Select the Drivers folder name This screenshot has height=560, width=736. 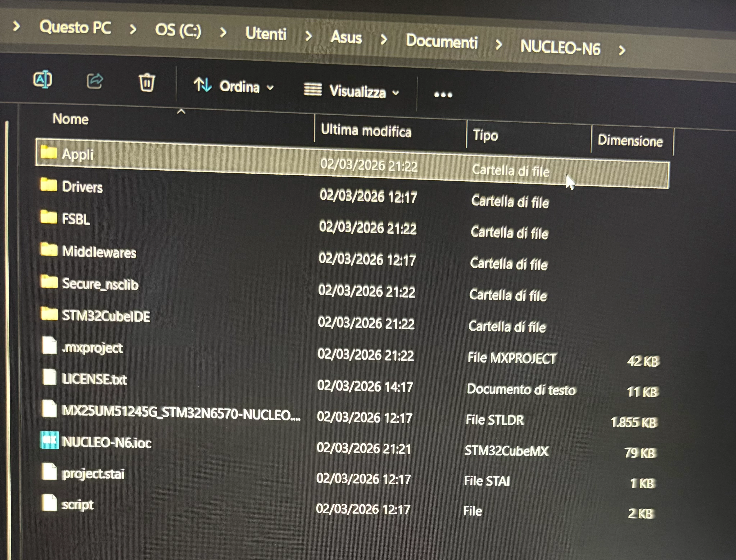click(x=82, y=187)
